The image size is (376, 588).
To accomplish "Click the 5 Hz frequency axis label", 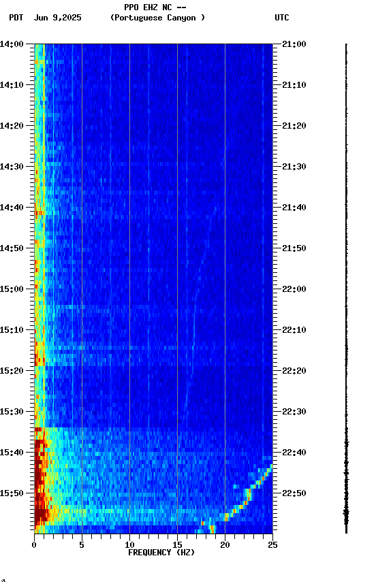I will pos(82,545).
